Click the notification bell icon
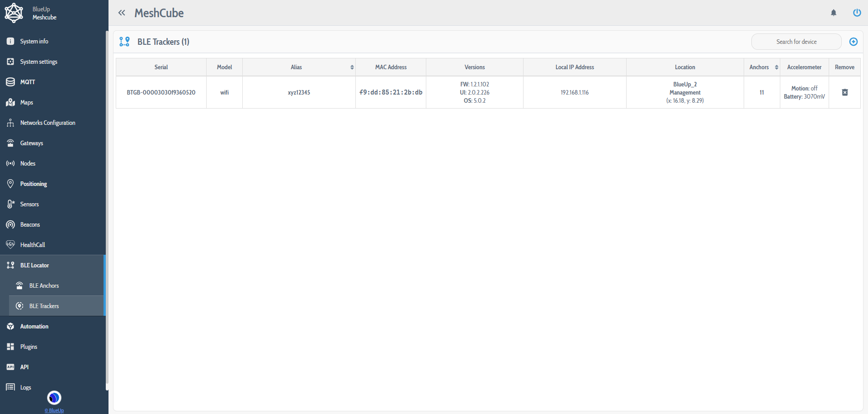This screenshot has height=414, width=868. (x=834, y=13)
